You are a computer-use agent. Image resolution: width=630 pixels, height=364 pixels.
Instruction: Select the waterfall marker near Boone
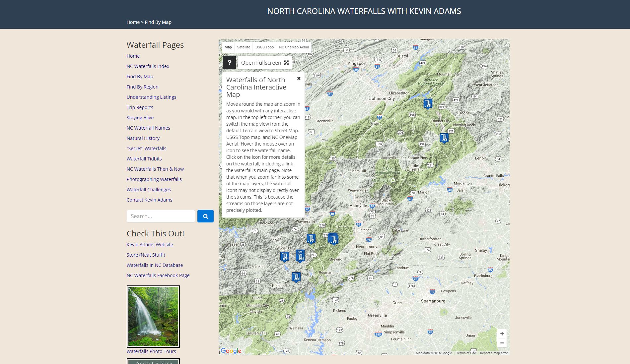(428, 104)
